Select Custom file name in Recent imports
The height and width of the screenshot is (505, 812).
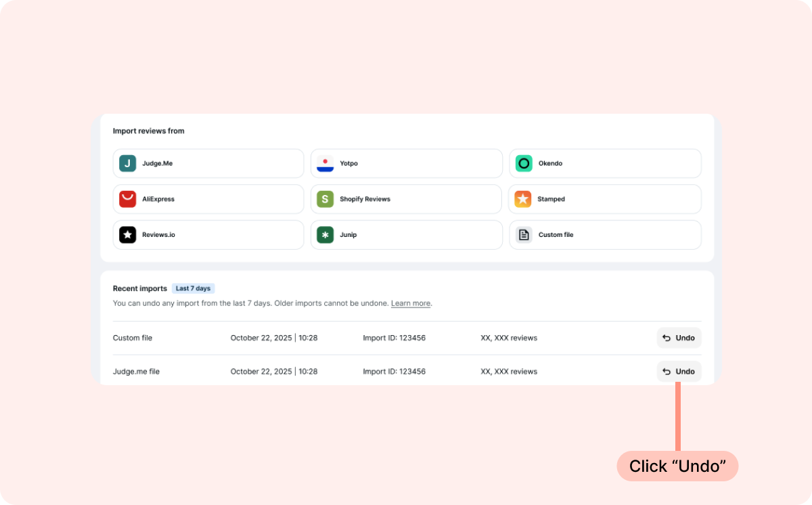click(x=133, y=338)
